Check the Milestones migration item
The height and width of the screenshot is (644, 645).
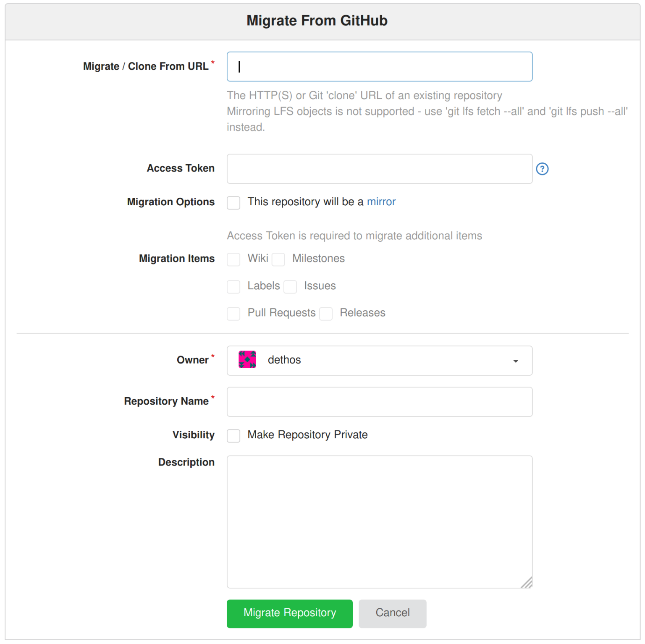[278, 259]
